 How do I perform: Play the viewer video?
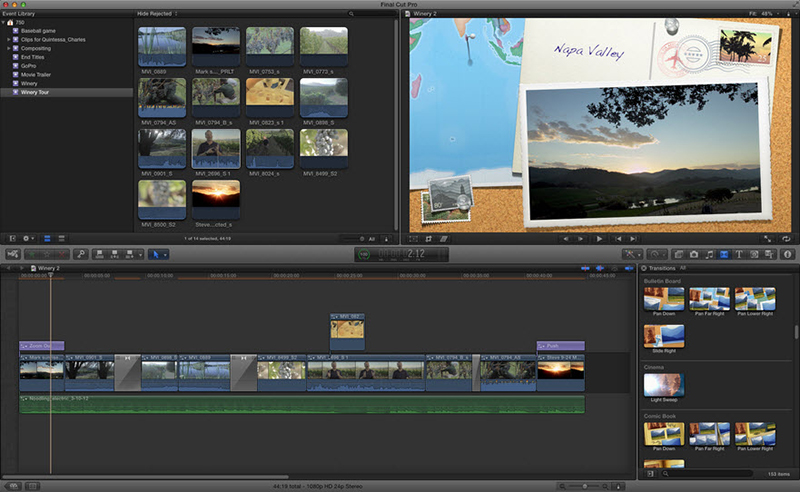pos(599,239)
